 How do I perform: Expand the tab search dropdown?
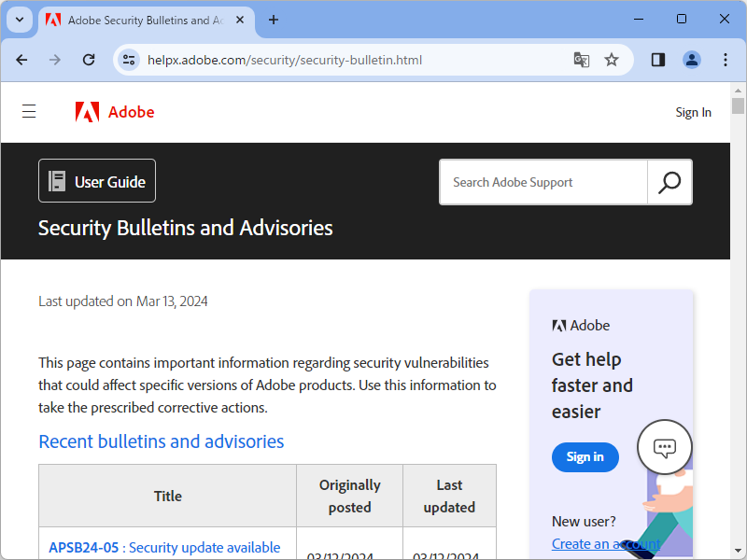tap(19, 20)
